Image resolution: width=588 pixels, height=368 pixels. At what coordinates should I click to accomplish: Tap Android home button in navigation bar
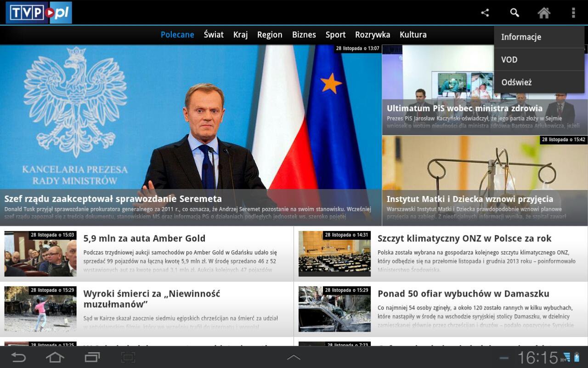(x=55, y=357)
